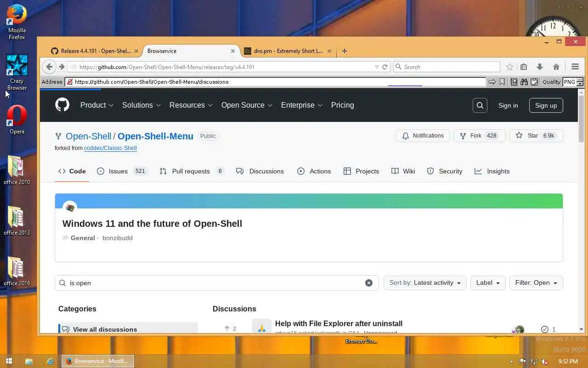Screen dimensions: 588x368
Task: Open the Wiki tab
Action: 403,171
